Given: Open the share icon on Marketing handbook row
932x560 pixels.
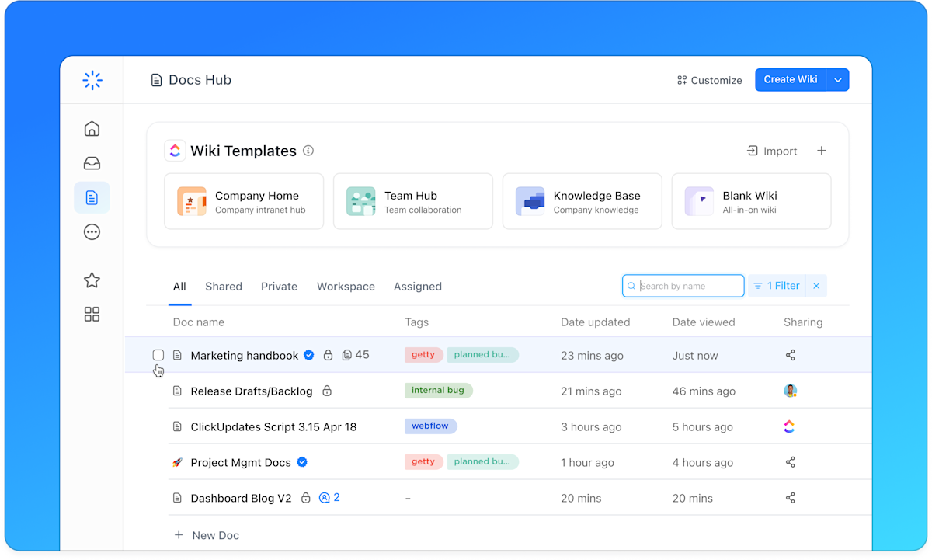Looking at the screenshot, I should [790, 355].
